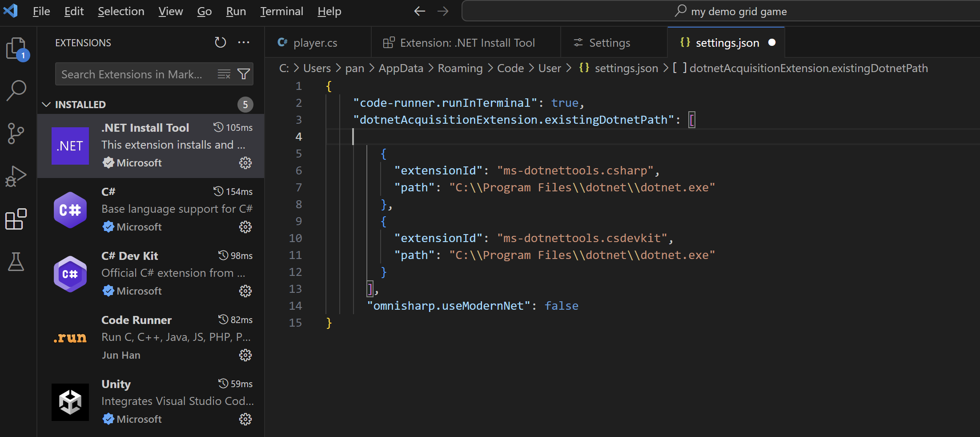Collapse the Installed extensions section
The image size is (980, 437).
pos(46,105)
